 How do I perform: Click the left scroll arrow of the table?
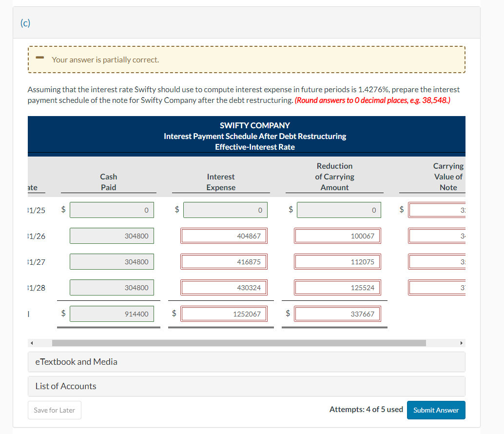pyautogui.click(x=31, y=343)
